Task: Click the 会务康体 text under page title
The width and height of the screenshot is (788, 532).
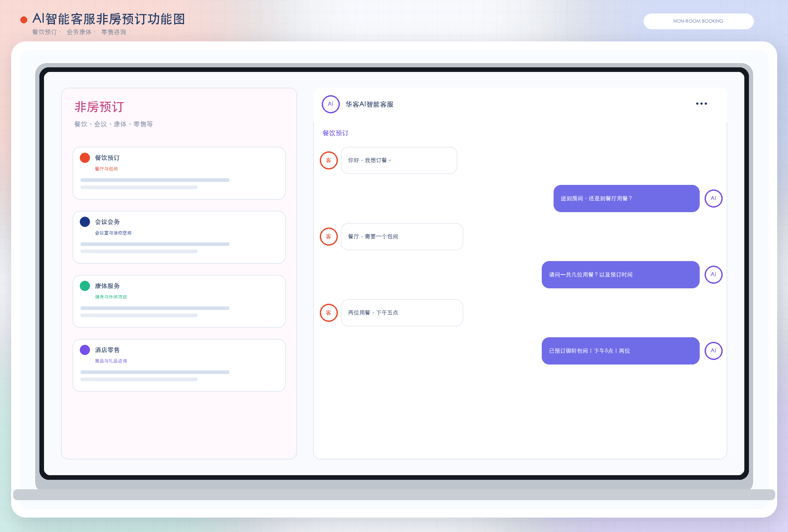Action: pyautogui.click(x=79, y=32)
